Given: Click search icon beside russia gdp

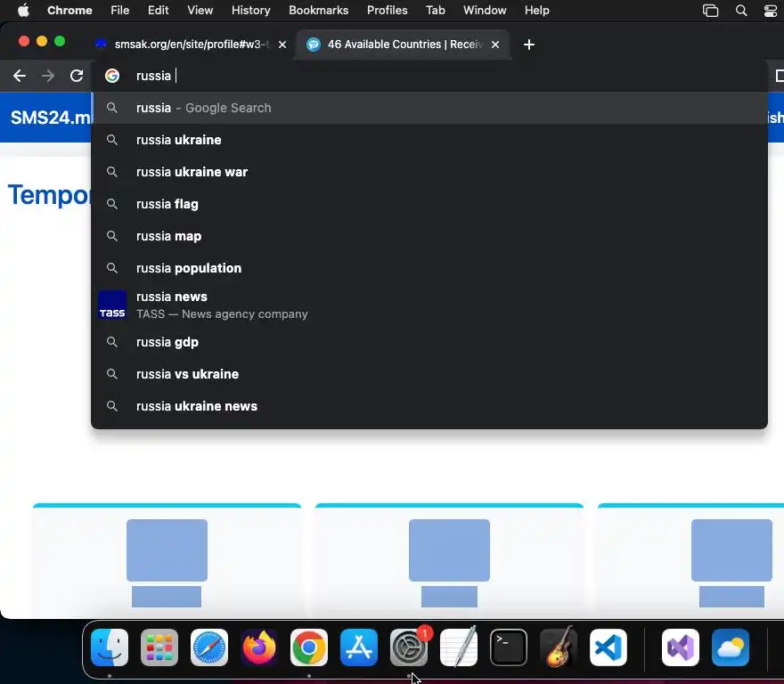Looking at the screenshot, I should (x=112, y=342).
